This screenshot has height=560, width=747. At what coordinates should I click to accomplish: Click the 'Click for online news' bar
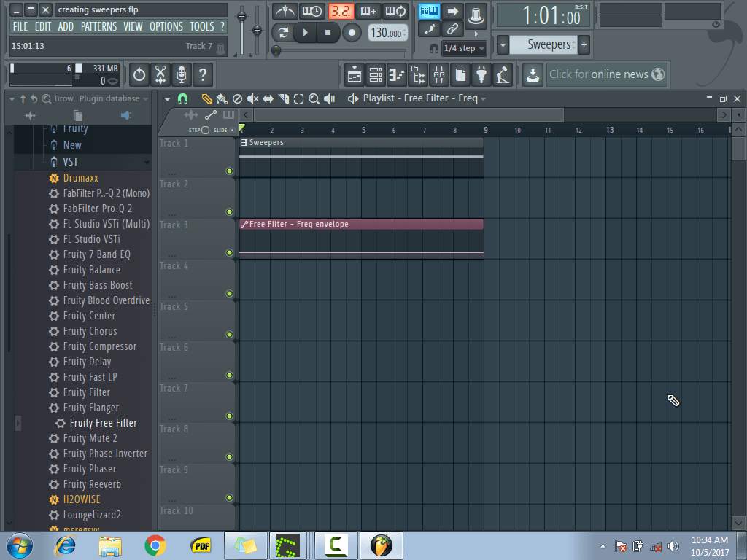(606, 74)
